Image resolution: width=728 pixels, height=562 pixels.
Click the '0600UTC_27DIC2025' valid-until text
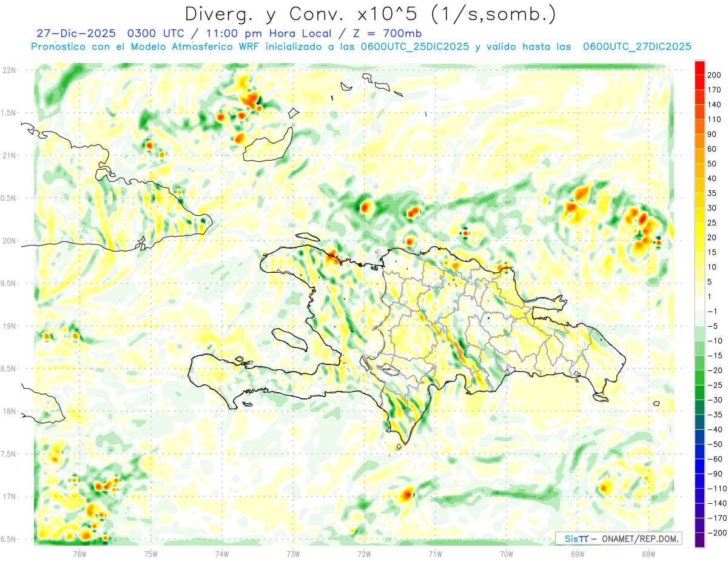click(637, 47)
